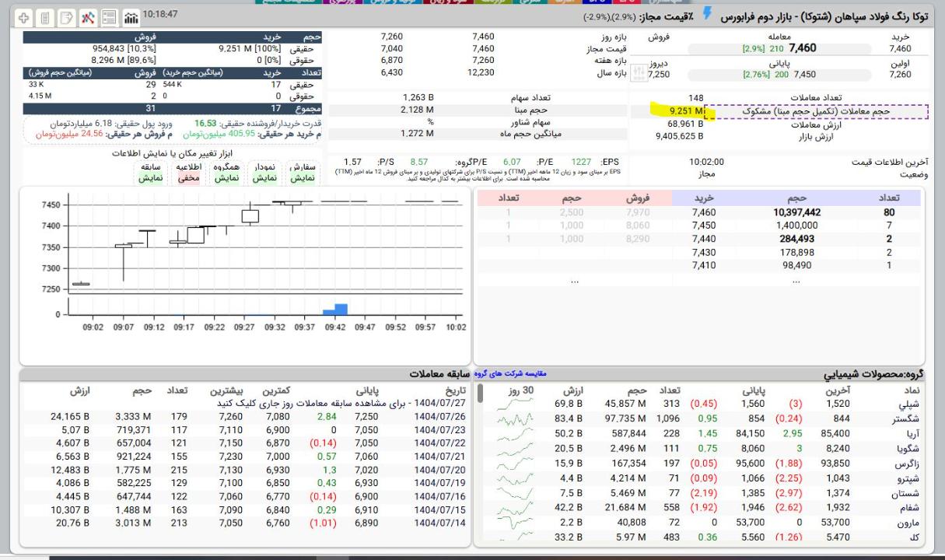
Task: Toggle the همگروه display setting
Action: (x=226, y=172)
